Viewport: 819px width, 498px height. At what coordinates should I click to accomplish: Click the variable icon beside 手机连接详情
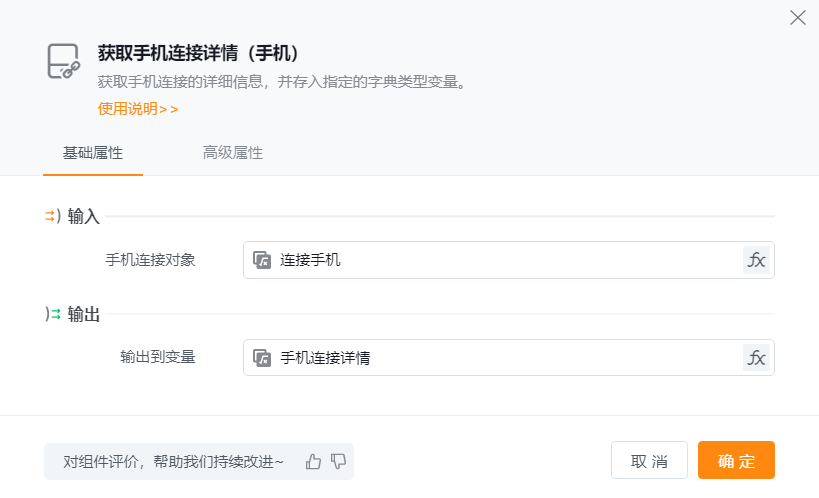[x=262, y=357]
